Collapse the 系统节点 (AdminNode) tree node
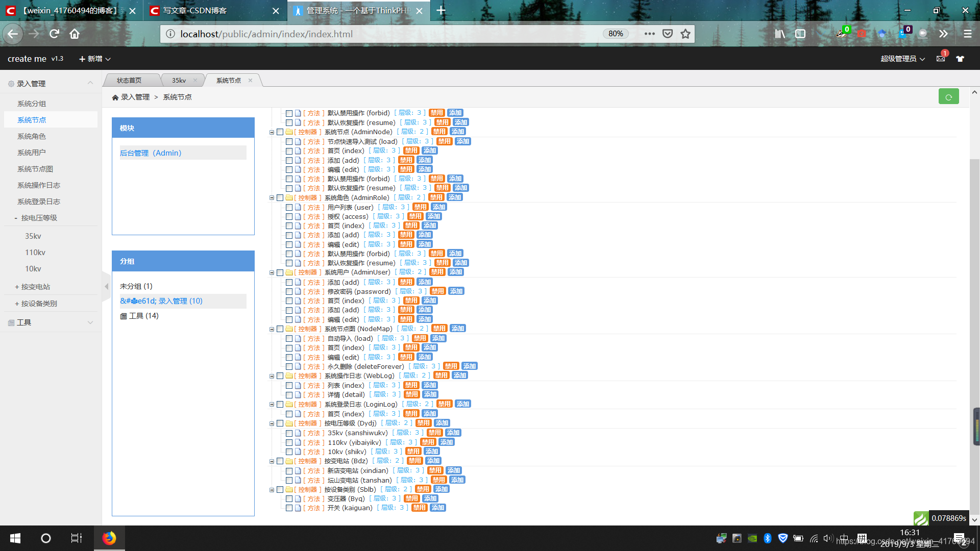The image size is (980, 551). [x=272, y=133]
